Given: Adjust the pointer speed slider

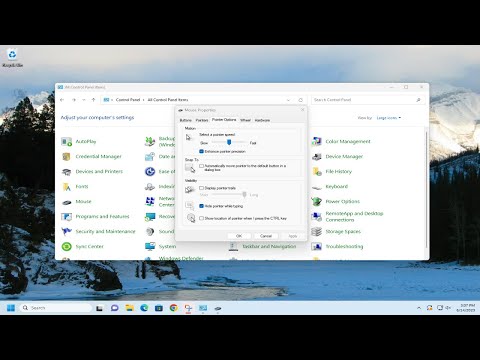Looking at the screenshot, I should pos(229,142).
